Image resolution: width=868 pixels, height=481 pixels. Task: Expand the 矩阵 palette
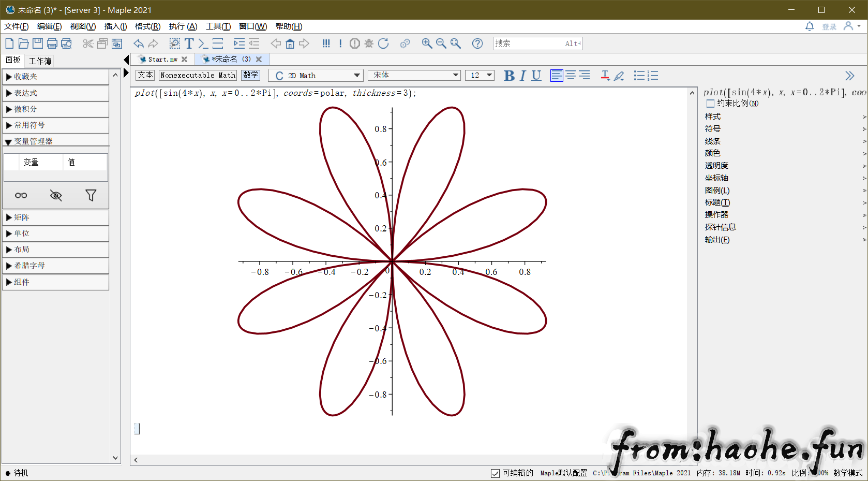click(55, 217)
